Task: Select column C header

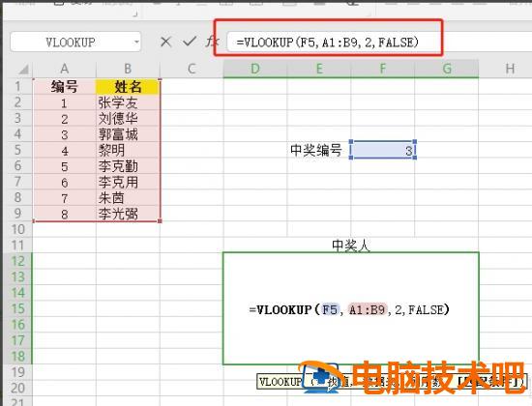Action: tap(192, 69)
